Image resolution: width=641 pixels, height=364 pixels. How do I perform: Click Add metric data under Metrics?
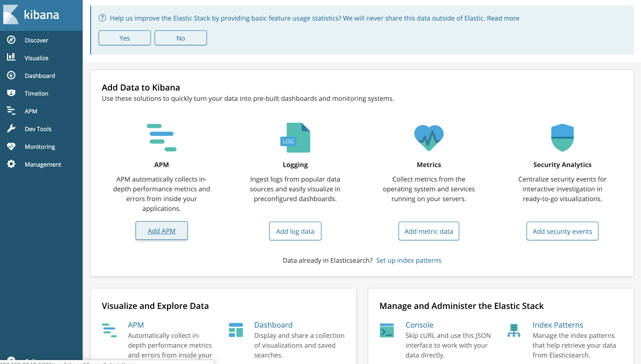(429, 231)
